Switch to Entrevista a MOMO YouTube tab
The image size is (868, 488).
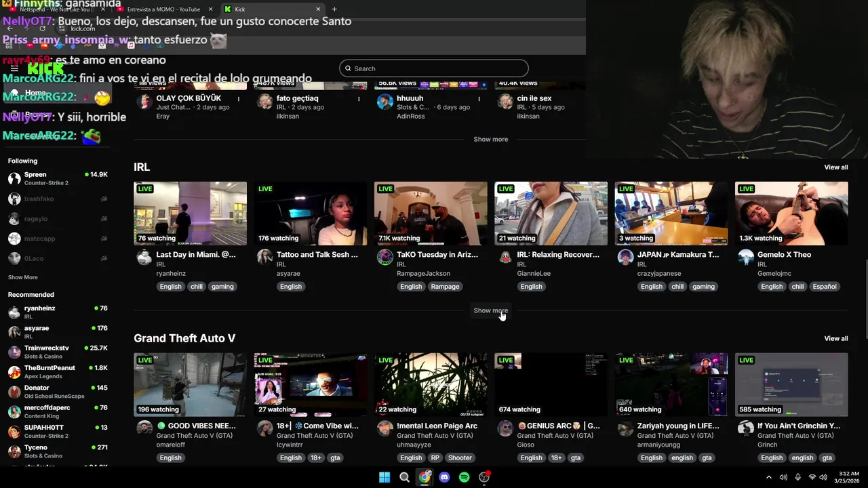click(x=163, y=9)
